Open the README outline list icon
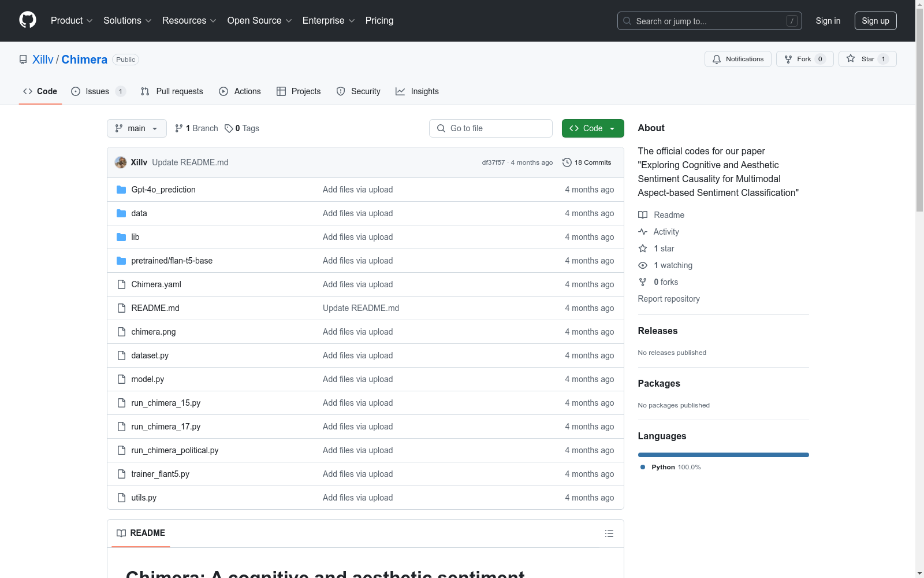The image size is (924, 578). coord(609,533)
